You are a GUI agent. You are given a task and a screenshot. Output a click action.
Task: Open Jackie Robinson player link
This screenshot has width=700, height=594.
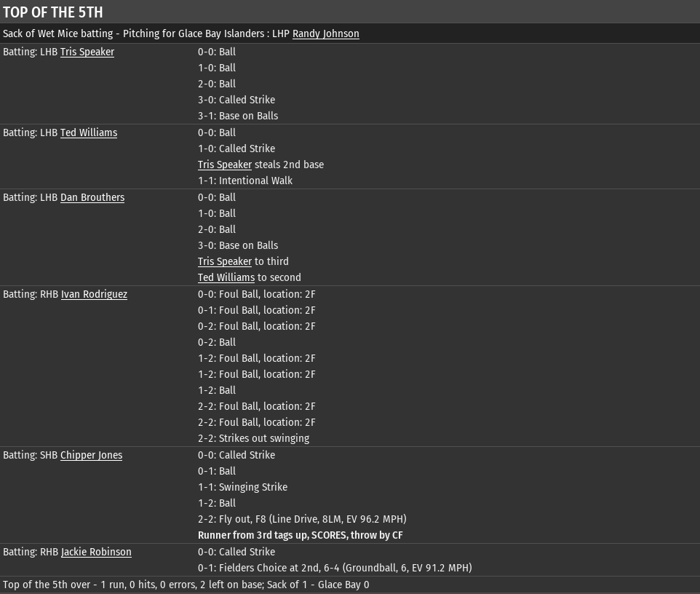pyautogui.click(x=96, y=552)
